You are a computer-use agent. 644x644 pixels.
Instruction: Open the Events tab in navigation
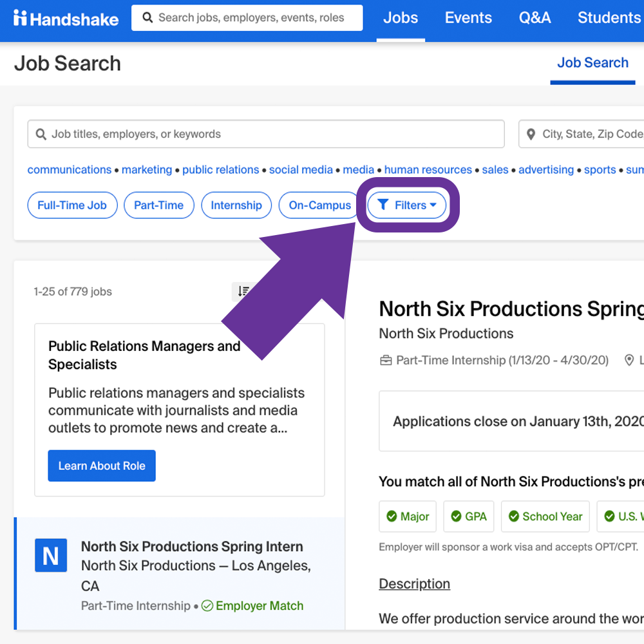coord(468,17)
